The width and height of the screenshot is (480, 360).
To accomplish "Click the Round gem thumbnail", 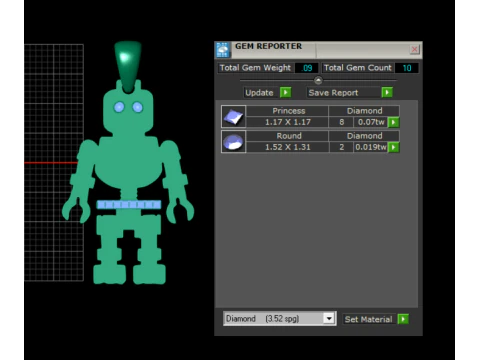I will 233,142.
